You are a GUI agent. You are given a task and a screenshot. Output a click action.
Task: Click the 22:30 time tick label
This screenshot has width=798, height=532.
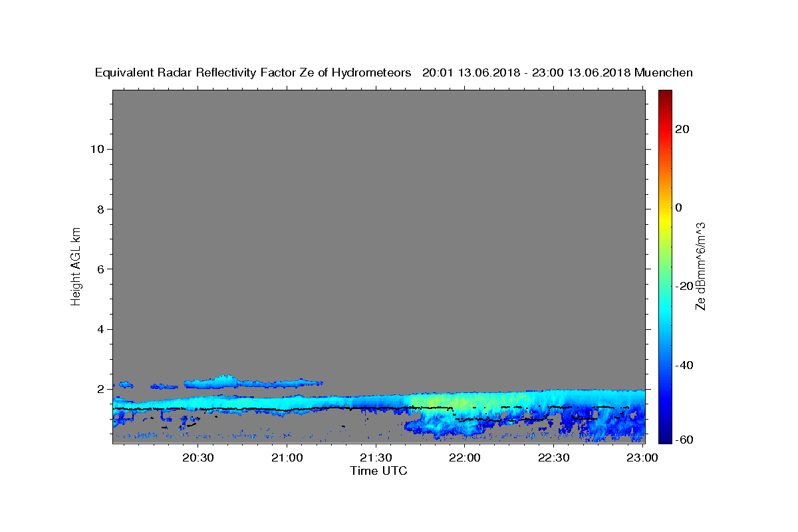pyautogui.click(x=553, y=458)
